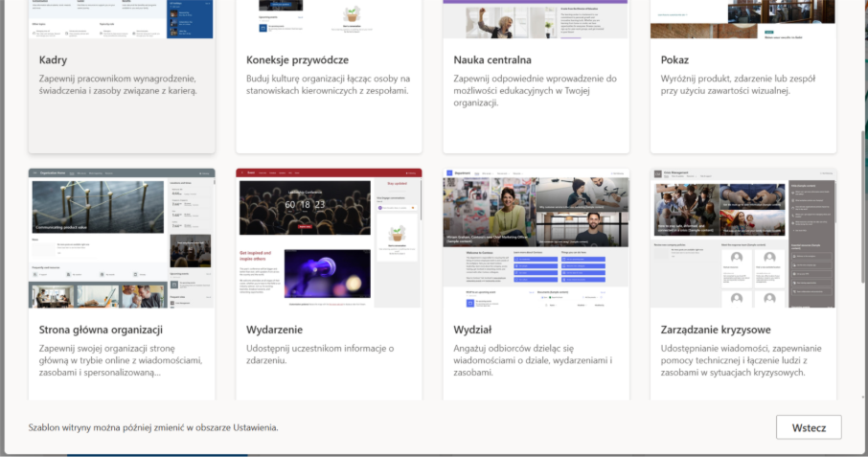Image resolution: width=868 pixels, height=457 pixels.
Task: Select the Pokaz template title
Action: 674,59
